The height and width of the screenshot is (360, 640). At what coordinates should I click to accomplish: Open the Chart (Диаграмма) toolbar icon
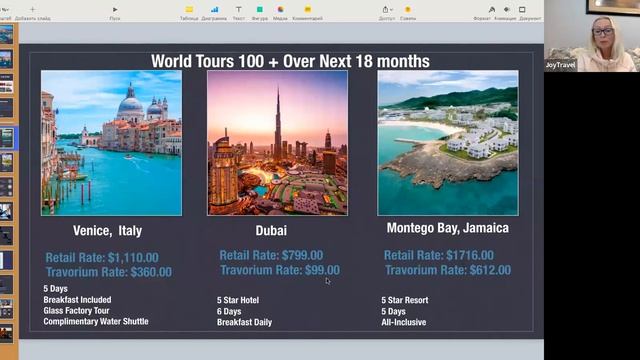(x=214, y=9)
